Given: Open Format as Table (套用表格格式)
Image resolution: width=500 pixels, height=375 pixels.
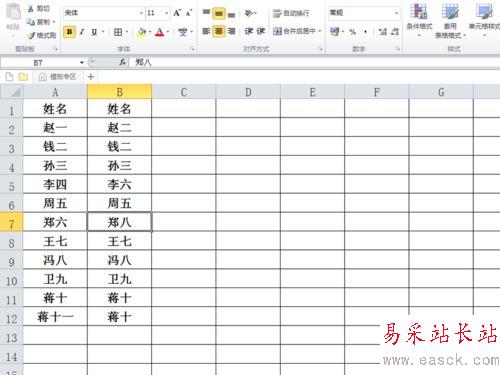Looking at the screenshot, I should 450,21.
